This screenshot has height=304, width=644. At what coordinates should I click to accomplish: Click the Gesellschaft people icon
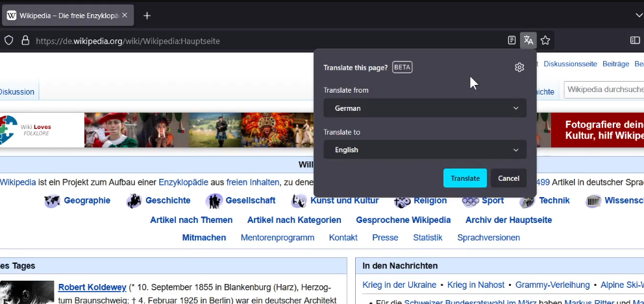214,201
